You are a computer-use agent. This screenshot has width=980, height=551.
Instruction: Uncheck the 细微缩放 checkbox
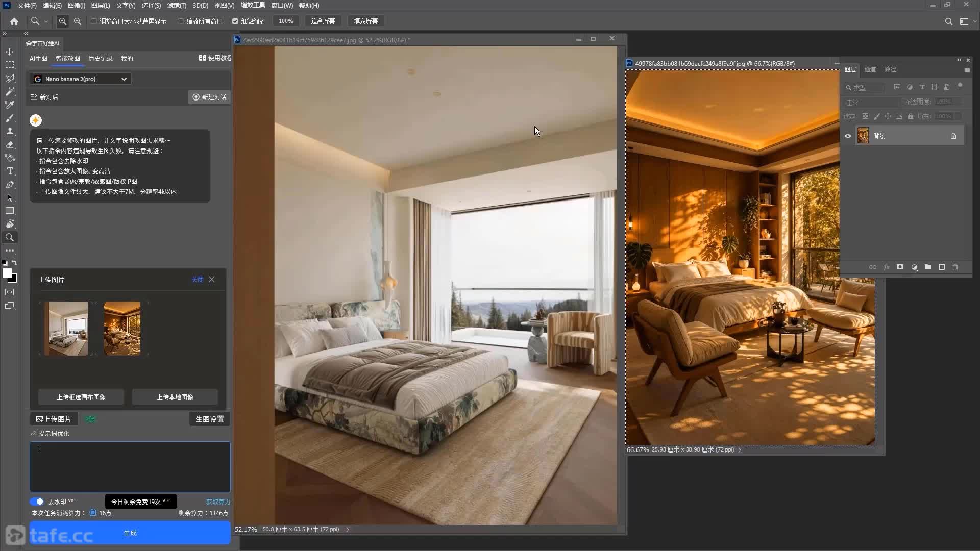pyautogui.click(x=235, y=21)
